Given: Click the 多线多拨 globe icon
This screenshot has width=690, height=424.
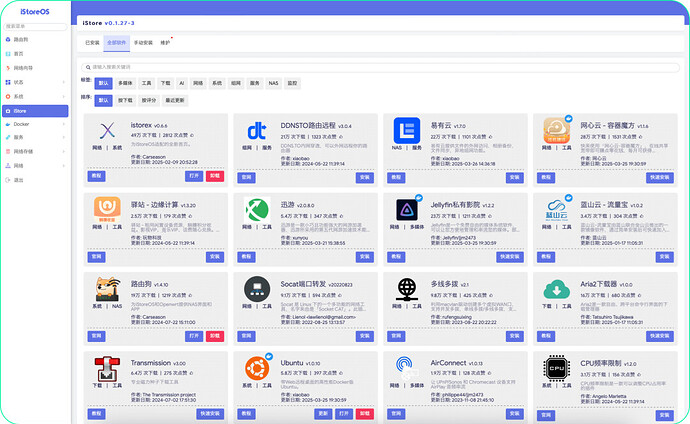Looking at the screenshot, I should click(406, 289).
